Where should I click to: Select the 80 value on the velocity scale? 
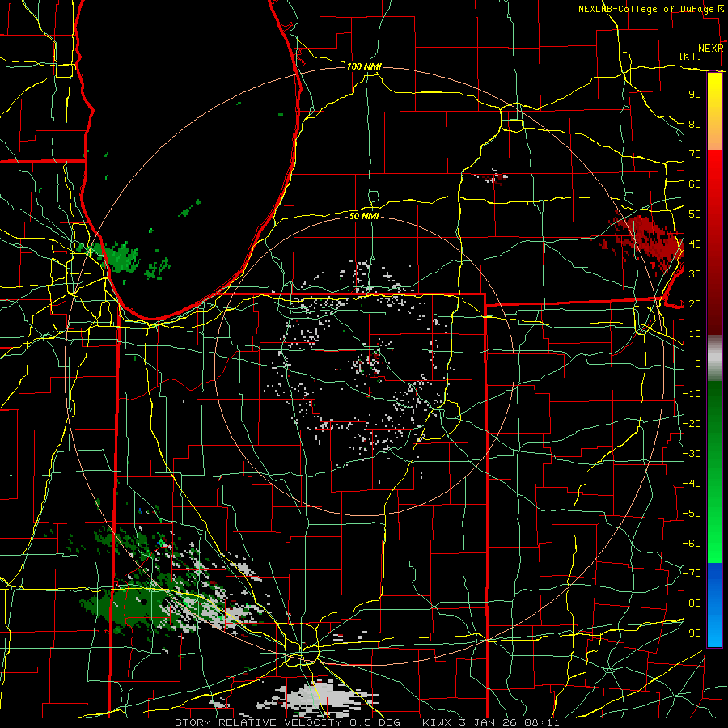[x=695, y=124]
